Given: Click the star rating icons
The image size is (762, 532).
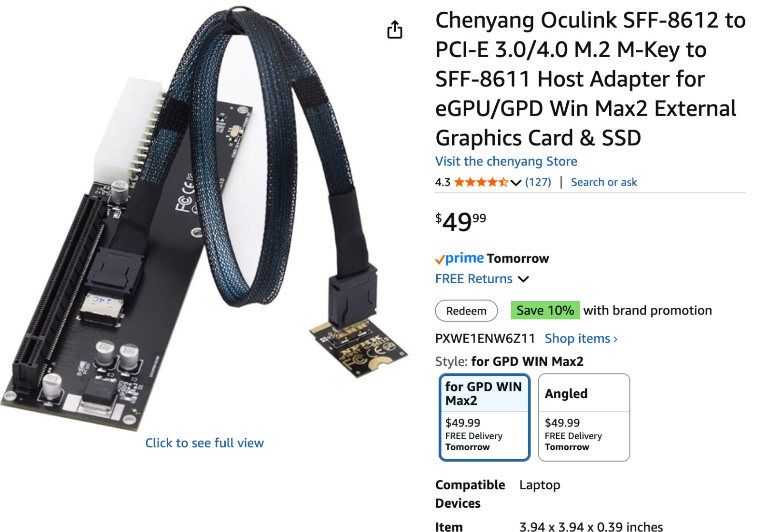Looking at the screenshot, I should click(x=481, y=182).
